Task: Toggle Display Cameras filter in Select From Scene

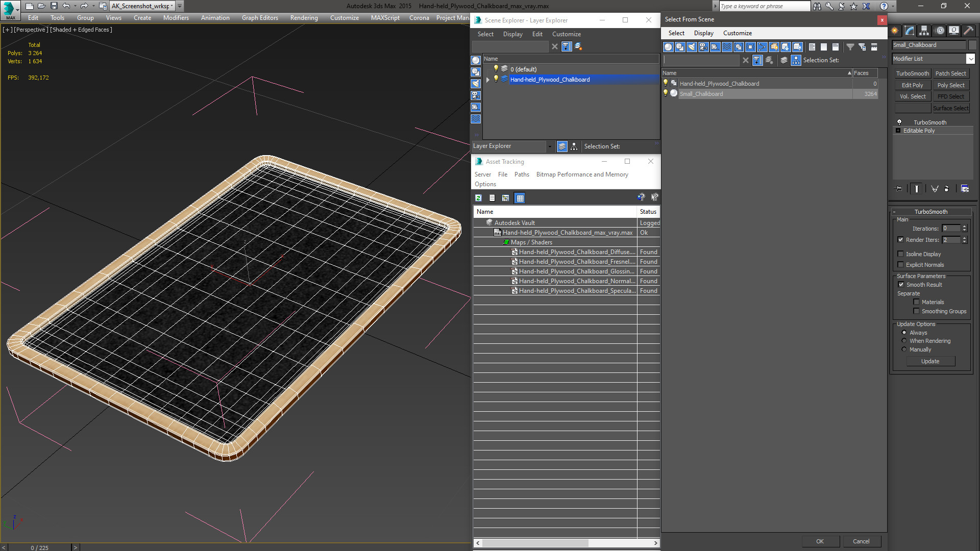Action: coord(703,47)
